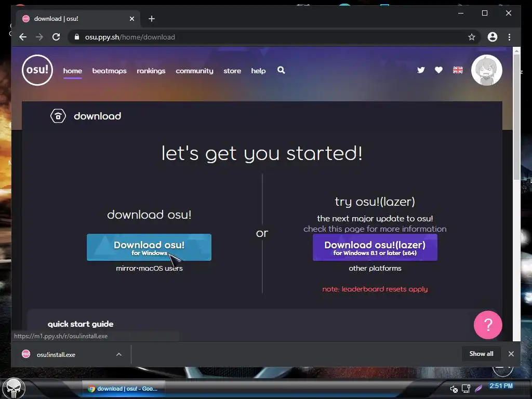The width and height of the screenshot is (532, 399).
Task: View site info via the padlock icon
Action: pyautogui.click(x=77, y=37)
